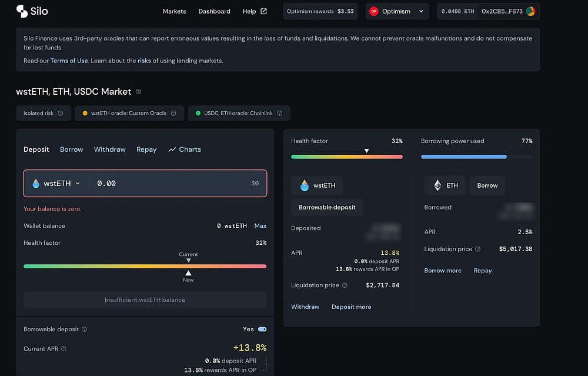Click the 'wstETH, ETH, USDC Market' heading
The image size is (588, 376).
[x=73, y=92]
